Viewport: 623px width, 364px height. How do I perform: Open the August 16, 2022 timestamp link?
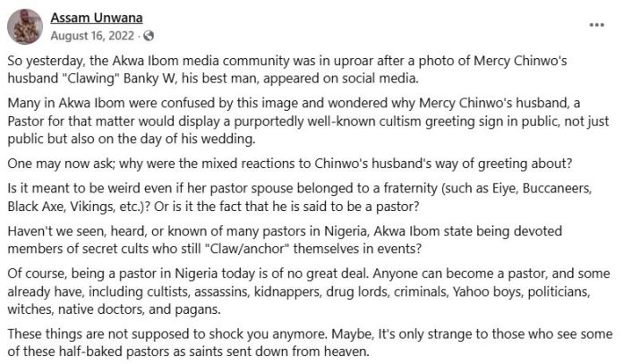94,37
